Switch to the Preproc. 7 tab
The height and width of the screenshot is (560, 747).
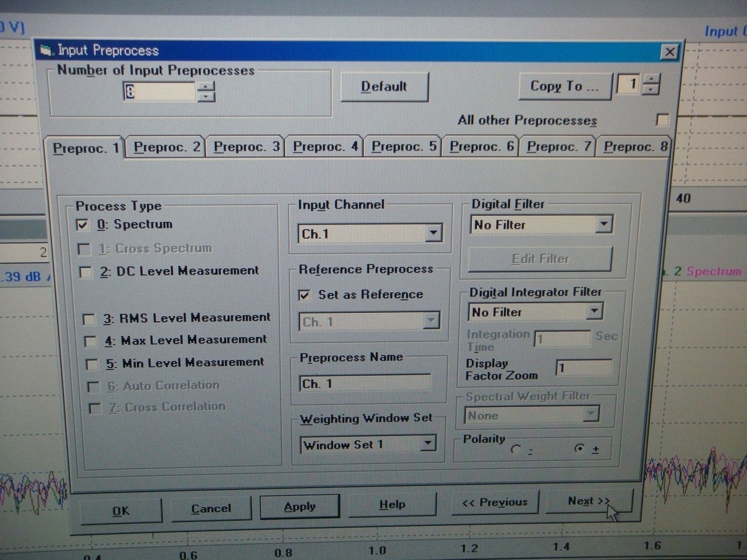tap(559, 147)
